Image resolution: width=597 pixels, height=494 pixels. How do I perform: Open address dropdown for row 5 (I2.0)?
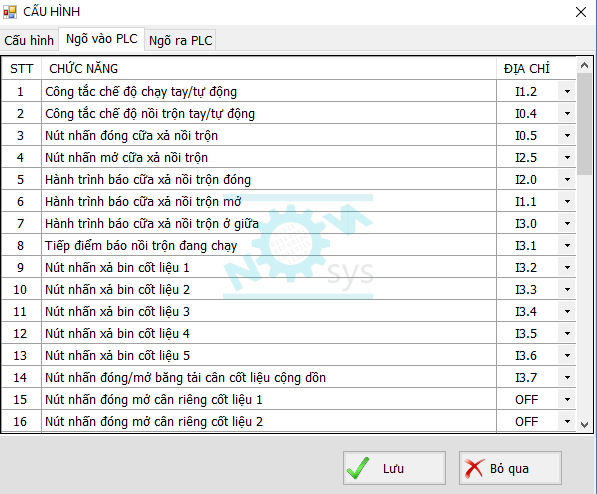567,179
